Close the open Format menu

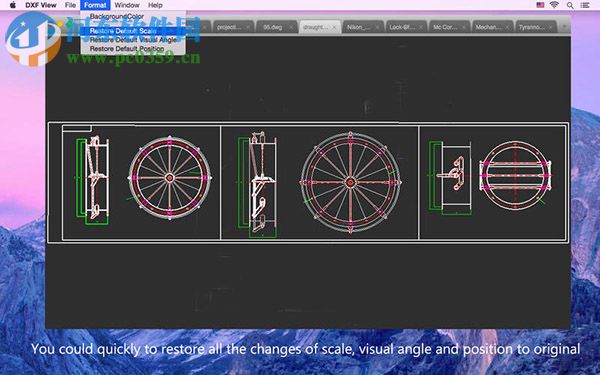pos(95,5)
